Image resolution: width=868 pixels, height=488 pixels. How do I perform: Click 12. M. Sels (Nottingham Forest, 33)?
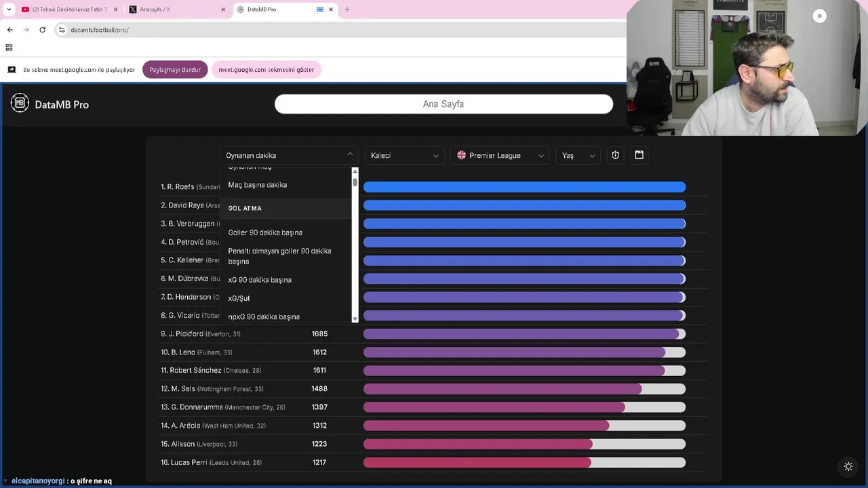212,389
